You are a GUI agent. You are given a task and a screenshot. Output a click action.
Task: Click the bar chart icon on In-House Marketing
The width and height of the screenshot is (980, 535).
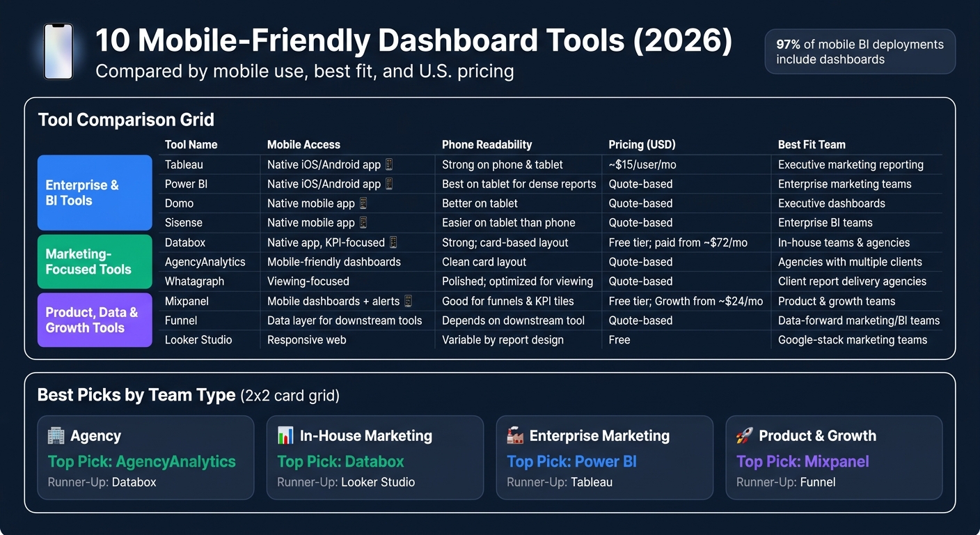coord(285,436)
